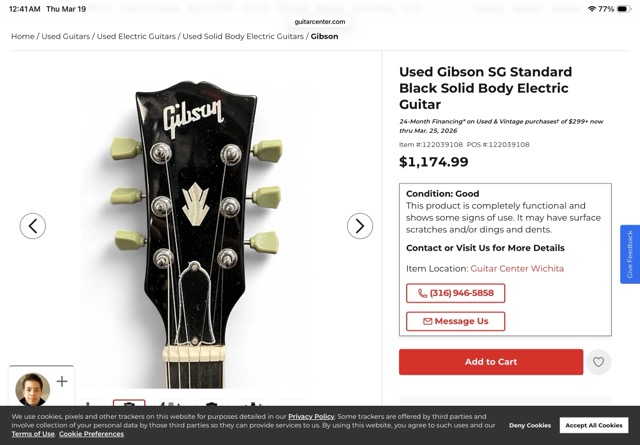Deny Cookies in the banner
The height and width of the screenshot is (445, 640).
coord(530,425)
